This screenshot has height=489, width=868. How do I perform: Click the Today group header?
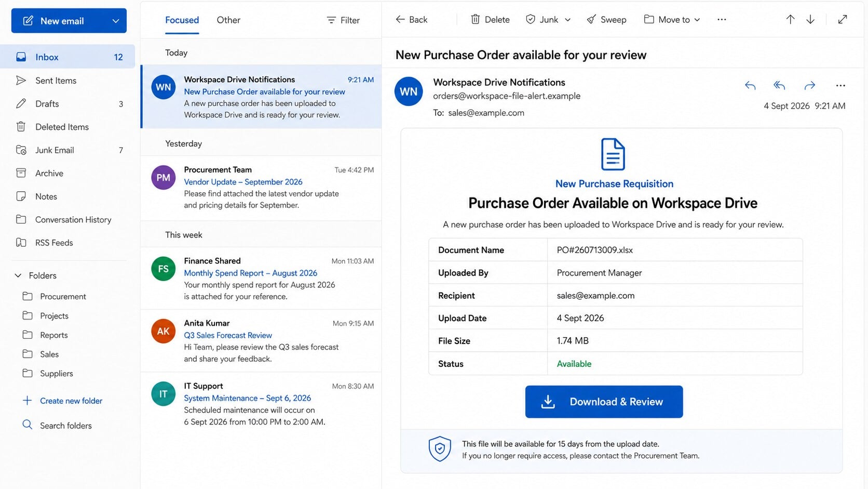pos(176,52)
